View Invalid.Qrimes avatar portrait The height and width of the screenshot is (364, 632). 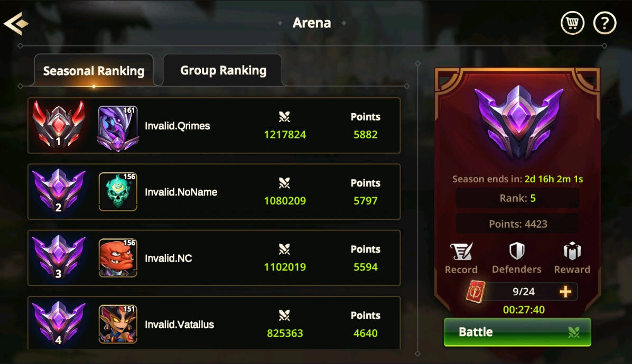(118, 128)
